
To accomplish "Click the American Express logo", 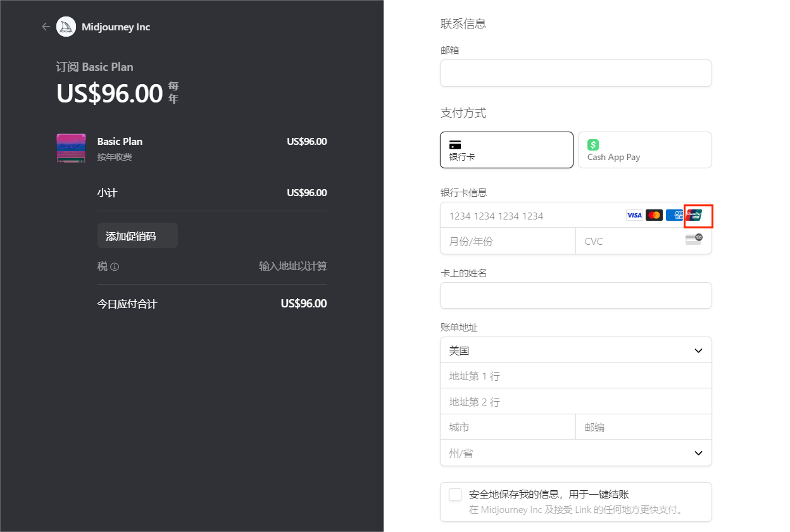I will pyautogui.click(x=674, y=215).
